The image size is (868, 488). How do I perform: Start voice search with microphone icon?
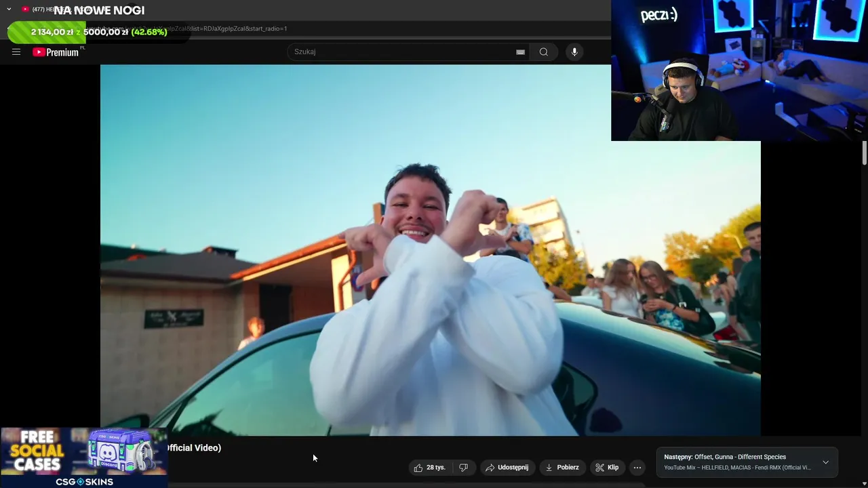[x=574, y=52]
